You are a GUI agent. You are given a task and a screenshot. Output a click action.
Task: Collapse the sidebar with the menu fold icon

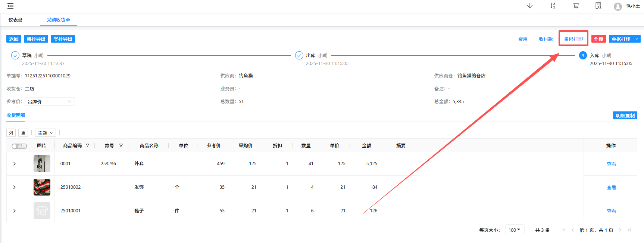[x=10, y=6]
